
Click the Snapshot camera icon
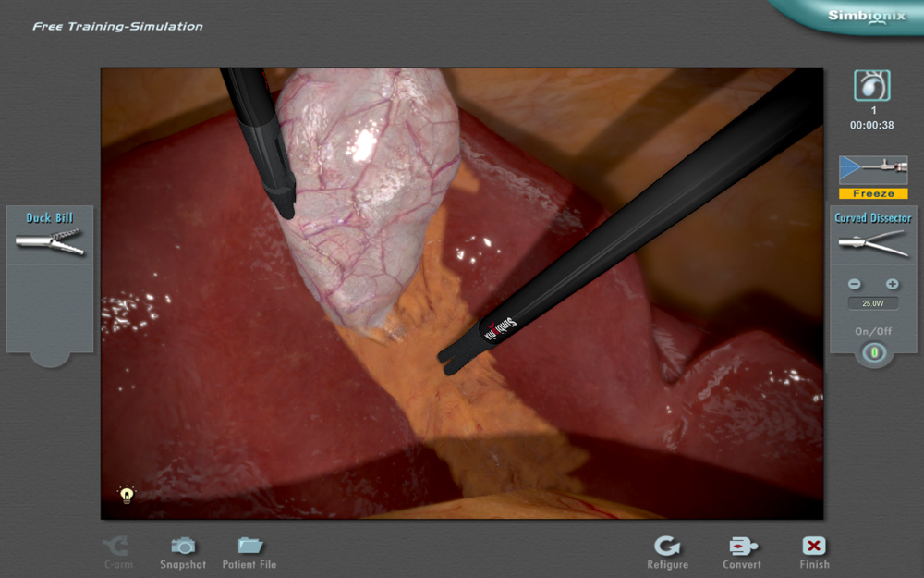[x=183, y=546]
